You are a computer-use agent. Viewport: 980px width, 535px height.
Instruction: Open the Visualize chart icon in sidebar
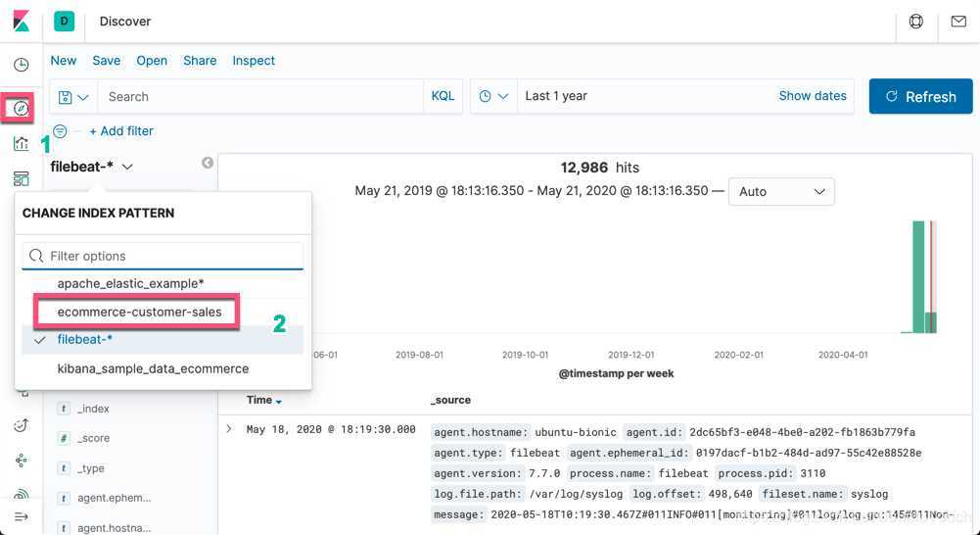[22, 143]
